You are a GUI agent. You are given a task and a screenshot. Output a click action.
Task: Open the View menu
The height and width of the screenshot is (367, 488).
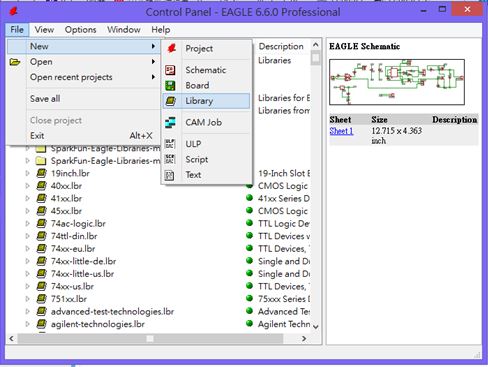click(x=44, y=30)
